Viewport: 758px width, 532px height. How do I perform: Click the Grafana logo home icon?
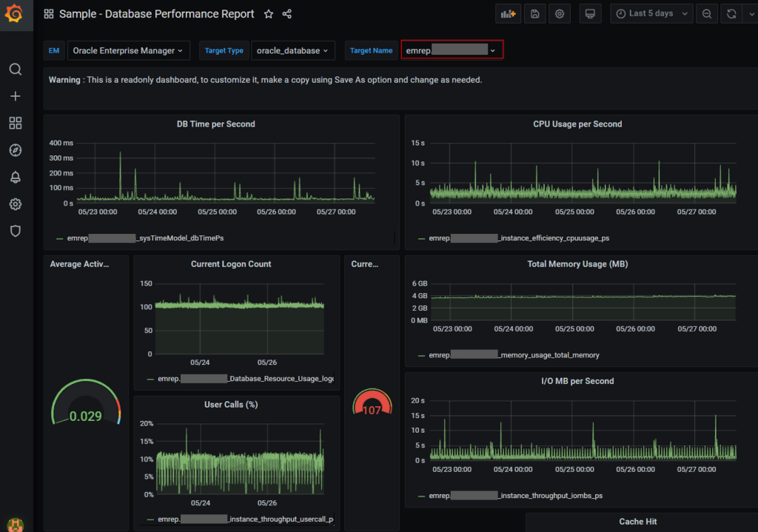tap(15, 14)
